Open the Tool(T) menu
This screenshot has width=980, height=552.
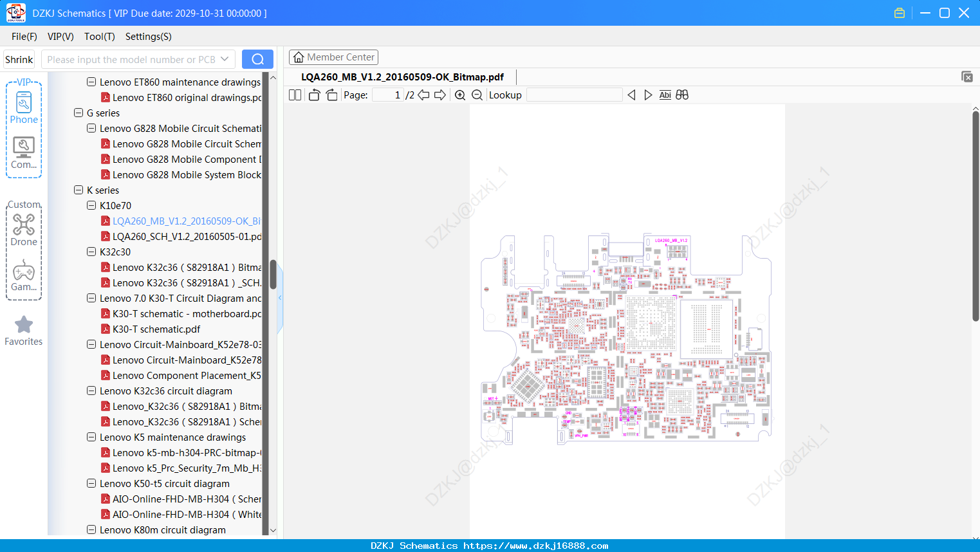[100, 37]
